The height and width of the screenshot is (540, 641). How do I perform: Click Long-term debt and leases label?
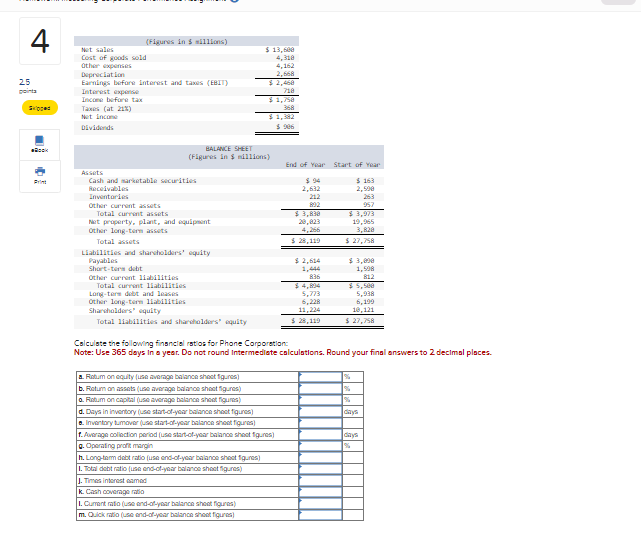(134, 294)
